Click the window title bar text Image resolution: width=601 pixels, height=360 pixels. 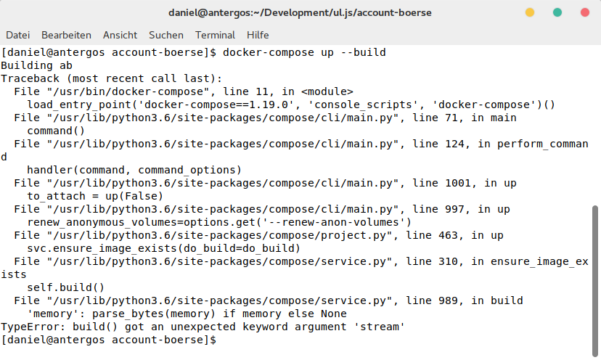pos(300,13)
